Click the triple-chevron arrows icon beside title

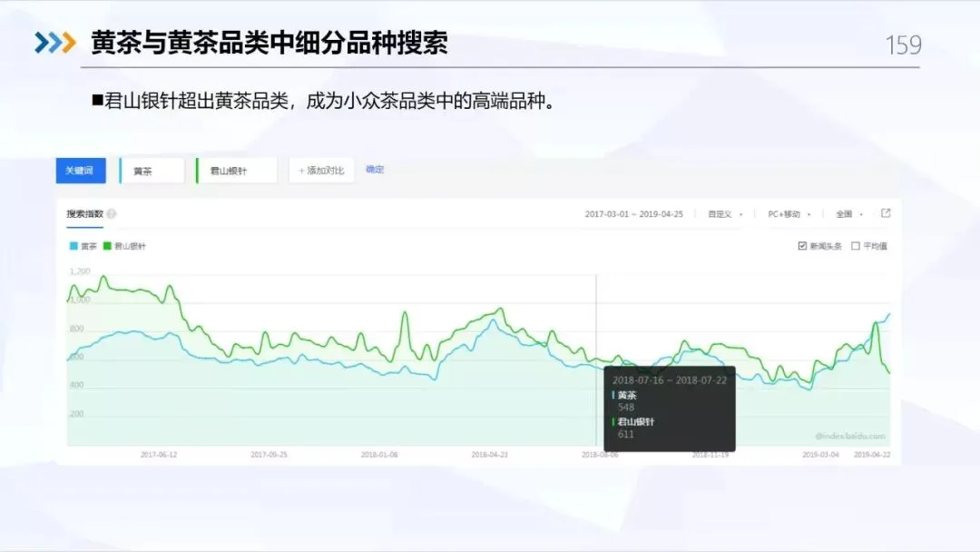(x=55, y=43)
